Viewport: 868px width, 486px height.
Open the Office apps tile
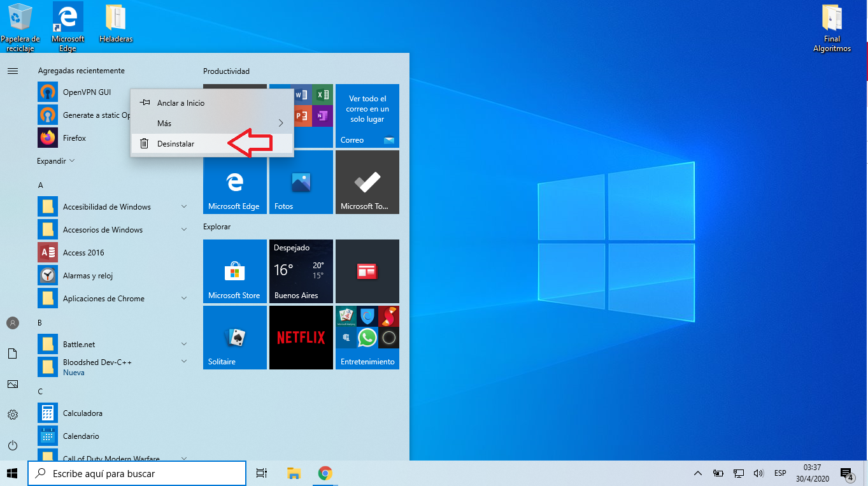click(313, 116)
